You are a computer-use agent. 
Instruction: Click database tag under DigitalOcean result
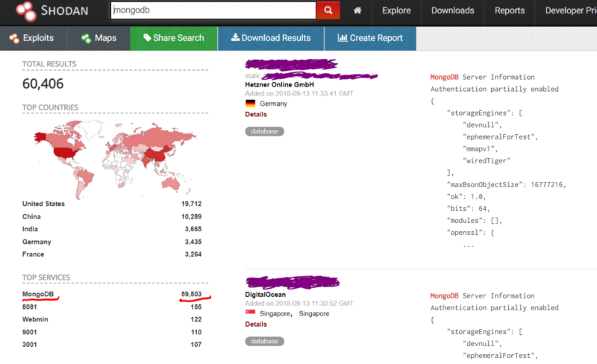(265, 341)
